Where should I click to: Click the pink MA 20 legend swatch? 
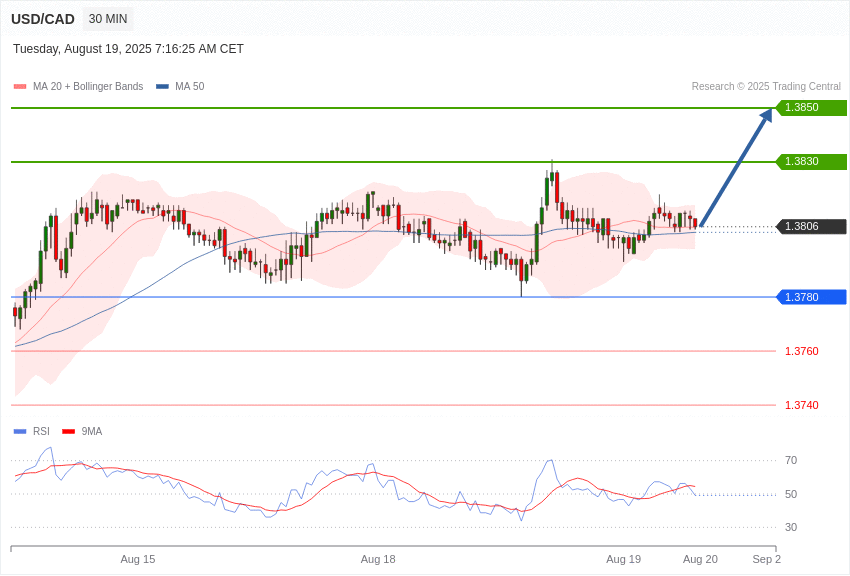pos(20,86)
